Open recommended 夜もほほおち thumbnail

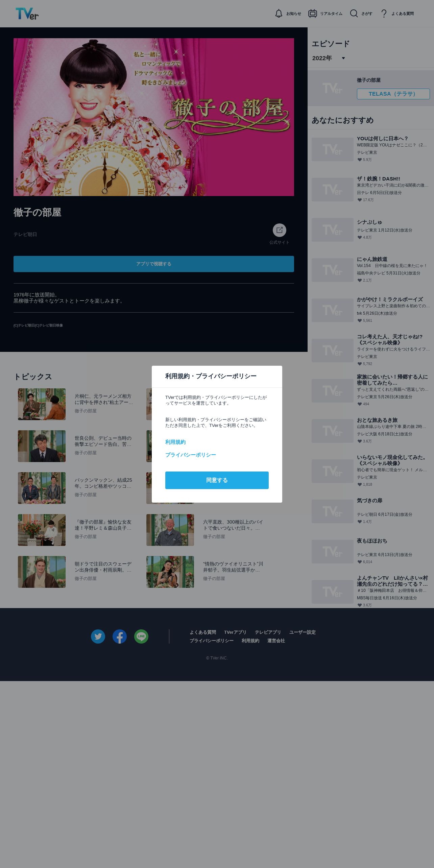tap(333, 552)
